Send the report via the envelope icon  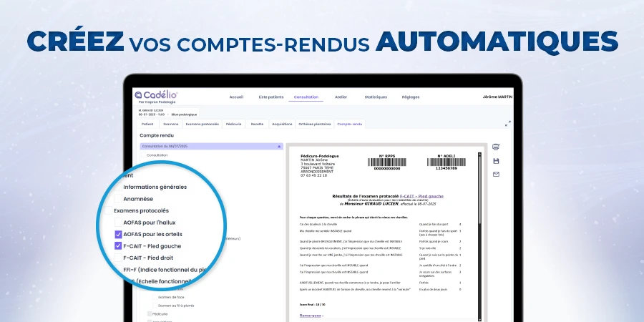tap(496, 175)
